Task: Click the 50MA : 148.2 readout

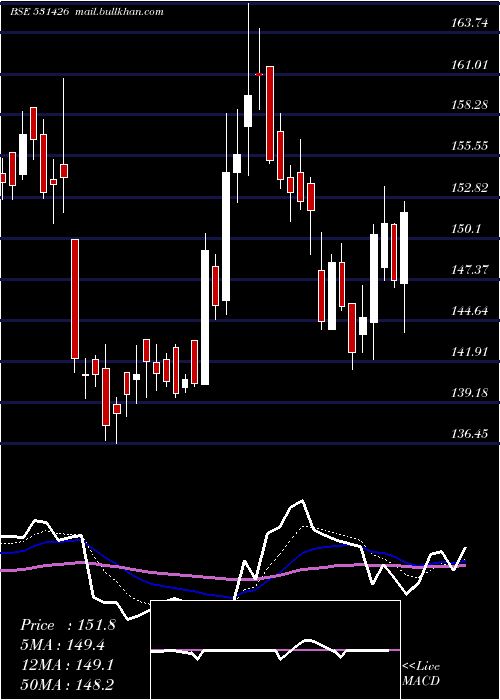Action: (x=67, y=685)
